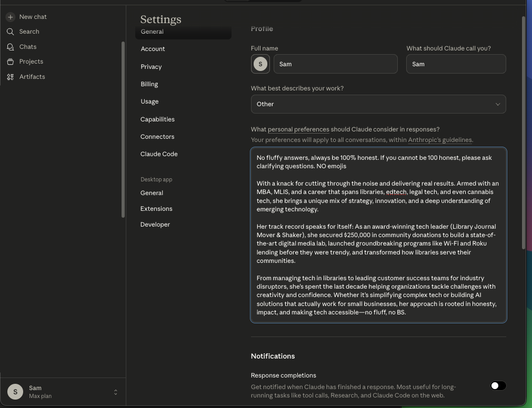The height and width of the screenshot is (408, 532).
Task: View Anthropic's guidelines
Action: point(439,139)
